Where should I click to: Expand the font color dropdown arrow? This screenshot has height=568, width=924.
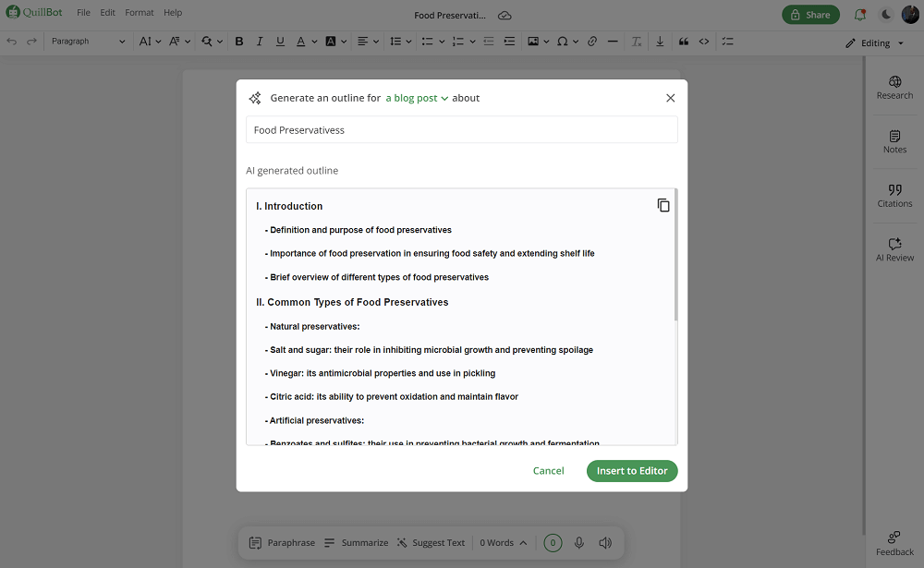(x=314, y=42)
